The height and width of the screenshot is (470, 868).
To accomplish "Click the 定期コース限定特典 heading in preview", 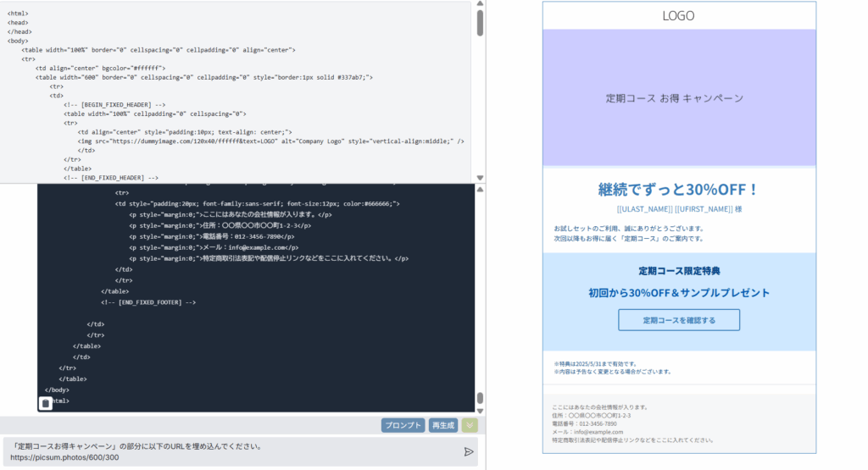I will coord(679,271).
